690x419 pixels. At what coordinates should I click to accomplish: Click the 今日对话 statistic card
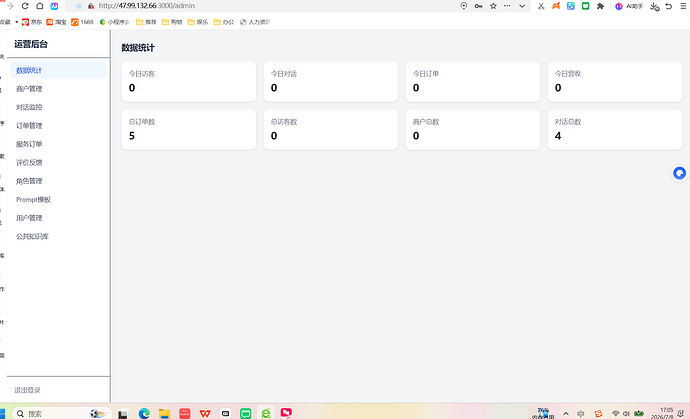click(331, 82)
